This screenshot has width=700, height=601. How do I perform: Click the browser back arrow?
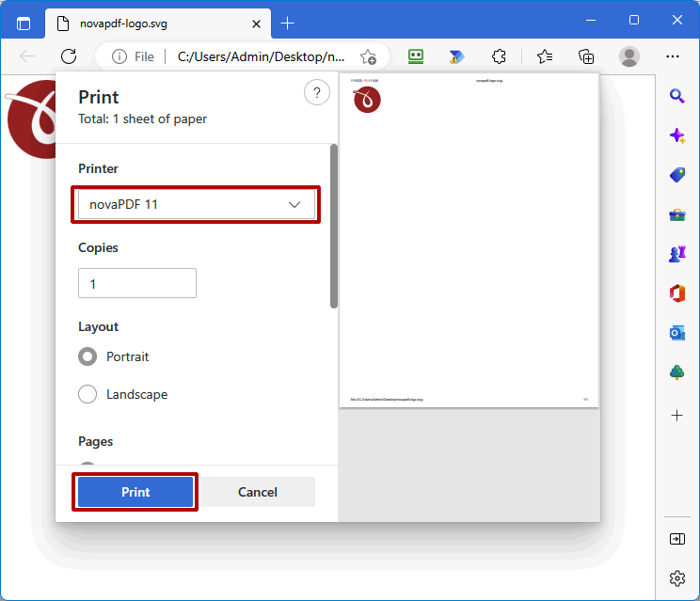pyautogui.click(x=27, y=56)
